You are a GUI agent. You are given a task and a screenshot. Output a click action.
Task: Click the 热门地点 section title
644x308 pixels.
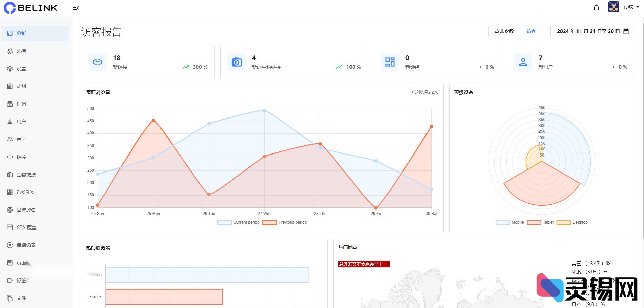click(x=348, y=247)
